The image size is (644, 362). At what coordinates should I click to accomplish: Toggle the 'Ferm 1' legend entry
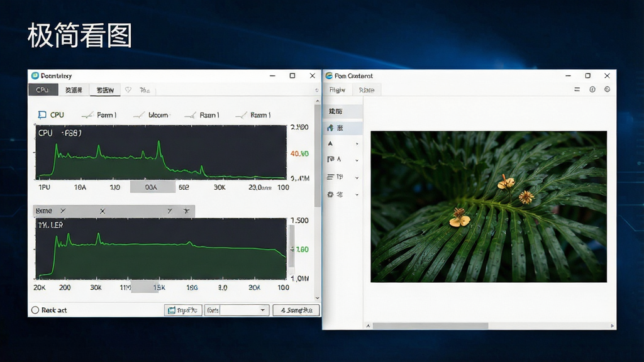99,116
